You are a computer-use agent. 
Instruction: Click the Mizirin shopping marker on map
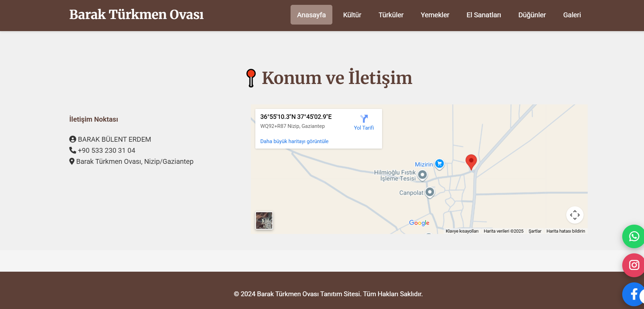[439, 163]
